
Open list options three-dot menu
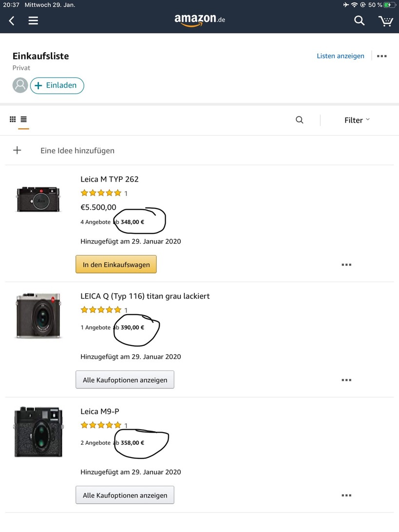pyautogui.click(x=382, y=56)
